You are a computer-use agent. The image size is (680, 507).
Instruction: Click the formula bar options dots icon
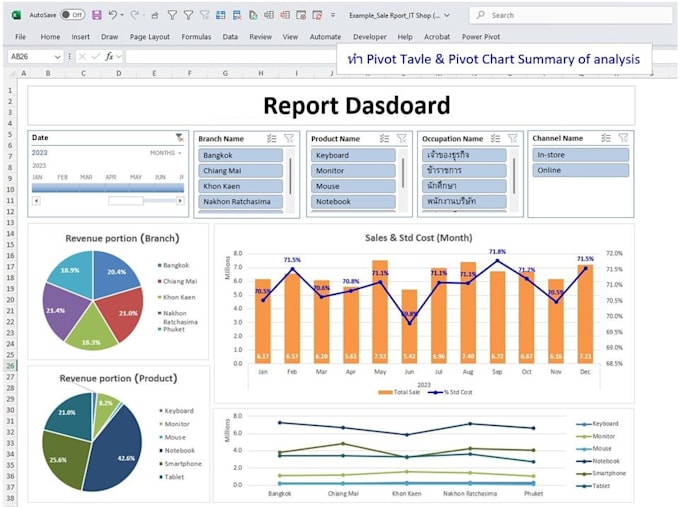click(70, 56)
